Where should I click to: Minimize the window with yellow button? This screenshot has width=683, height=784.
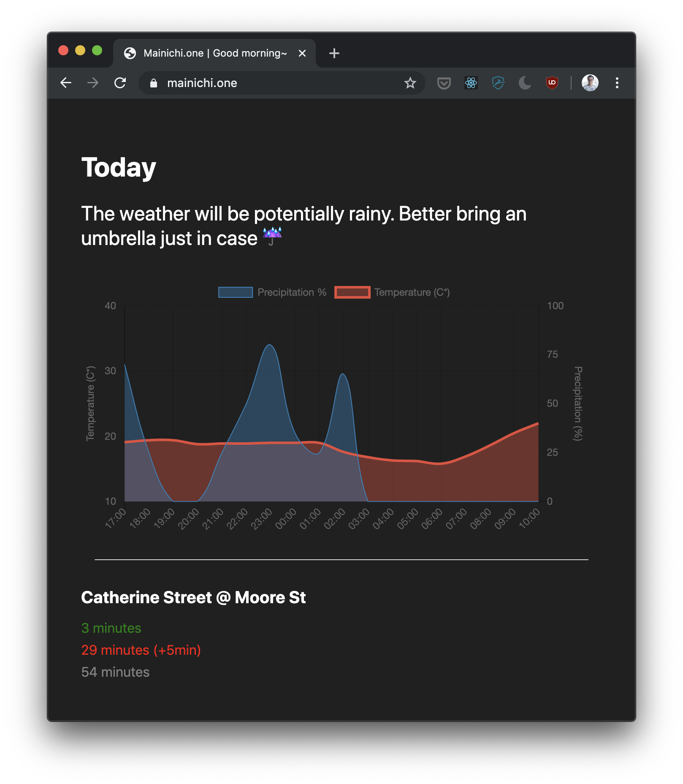[80, 51]
